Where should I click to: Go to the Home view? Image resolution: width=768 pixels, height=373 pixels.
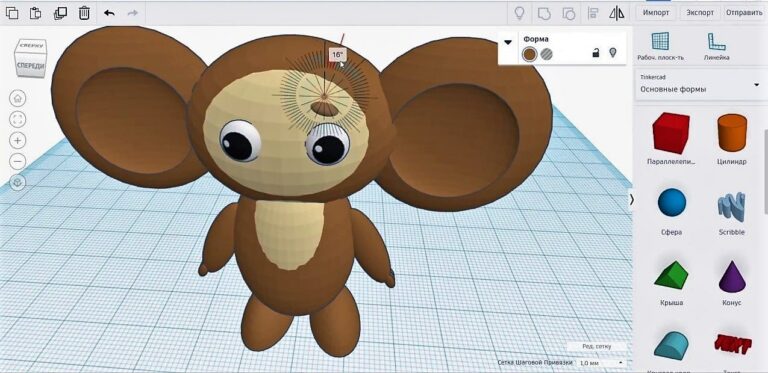click(x=18, y=98)
